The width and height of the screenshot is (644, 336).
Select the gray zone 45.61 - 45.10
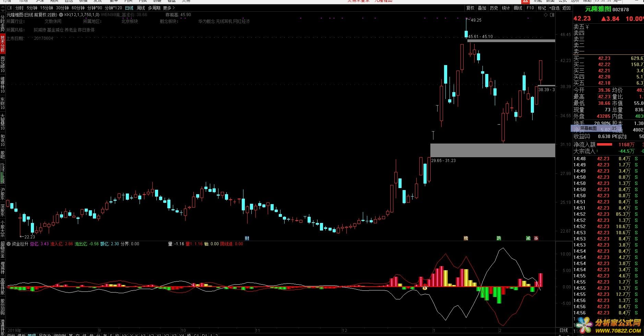point(511,41)
